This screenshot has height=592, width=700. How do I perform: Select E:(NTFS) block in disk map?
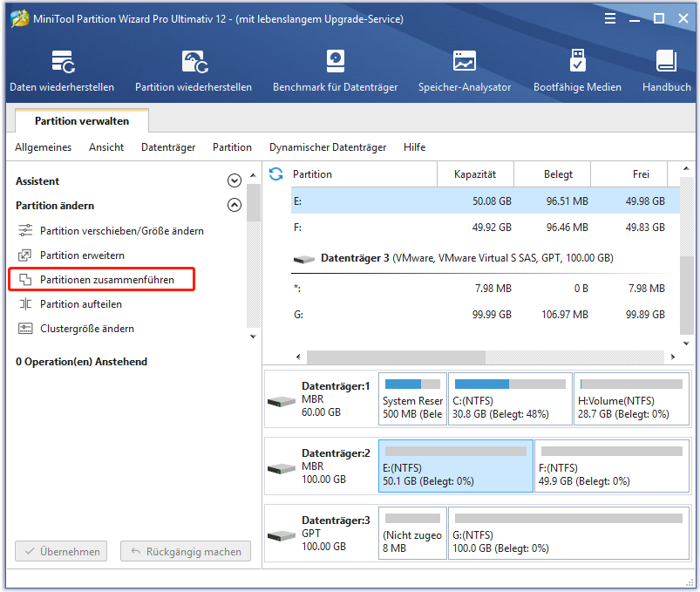[x=456, y=466]
